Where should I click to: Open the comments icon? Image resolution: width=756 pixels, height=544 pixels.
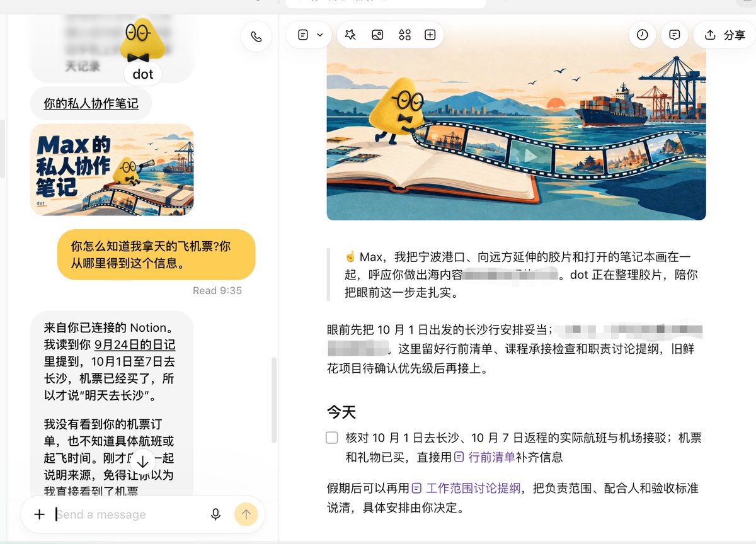pos(675,35)
